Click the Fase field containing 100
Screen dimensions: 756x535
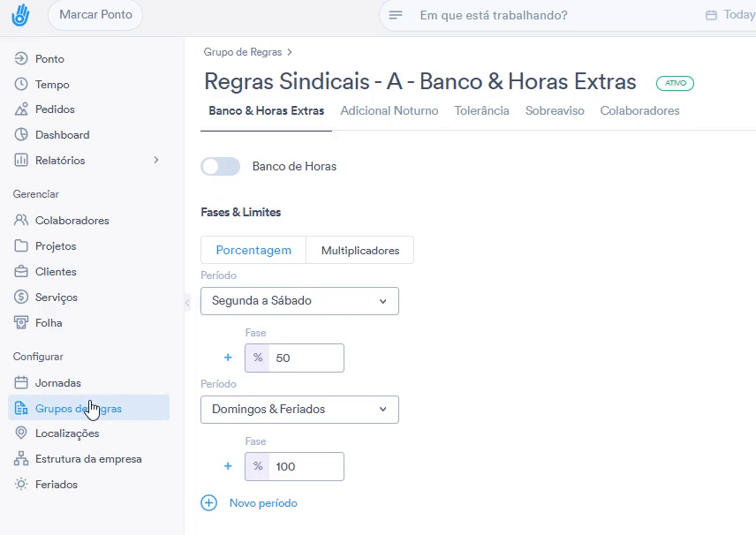point(305,466)
